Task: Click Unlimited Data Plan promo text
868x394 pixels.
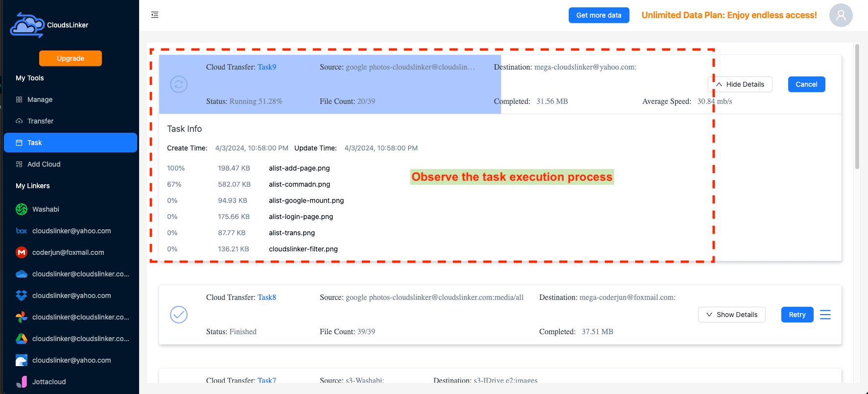Action: [x=729, y=15]
